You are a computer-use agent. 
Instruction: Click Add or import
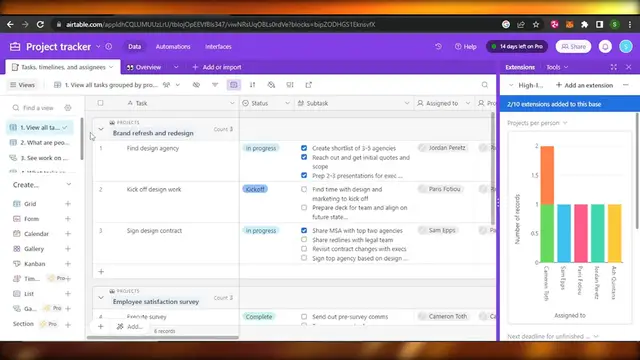pos(217,67)
